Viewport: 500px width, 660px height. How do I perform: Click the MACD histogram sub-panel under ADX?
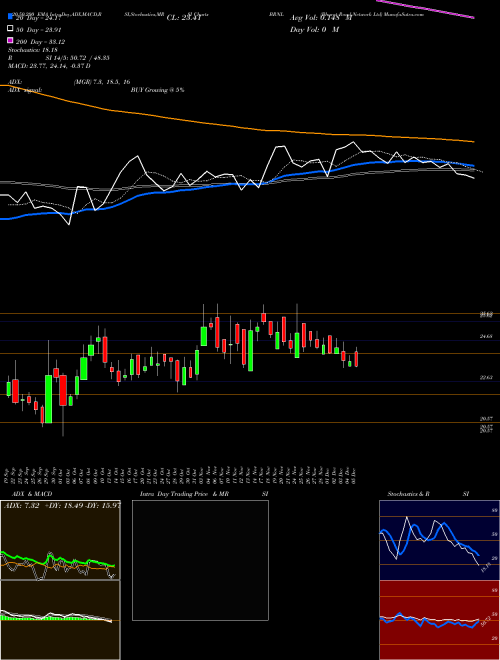pos(60,620)
